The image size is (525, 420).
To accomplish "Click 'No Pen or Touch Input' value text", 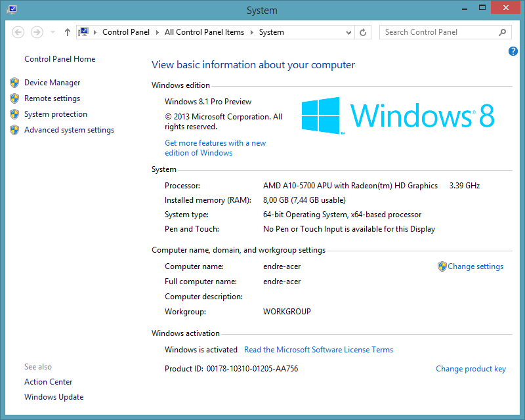I will (349, 230).
